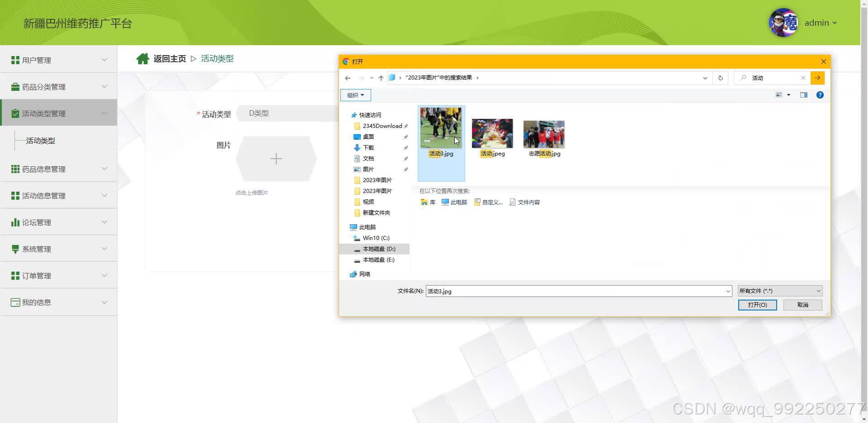Click the 取消 button

point(803,305)
